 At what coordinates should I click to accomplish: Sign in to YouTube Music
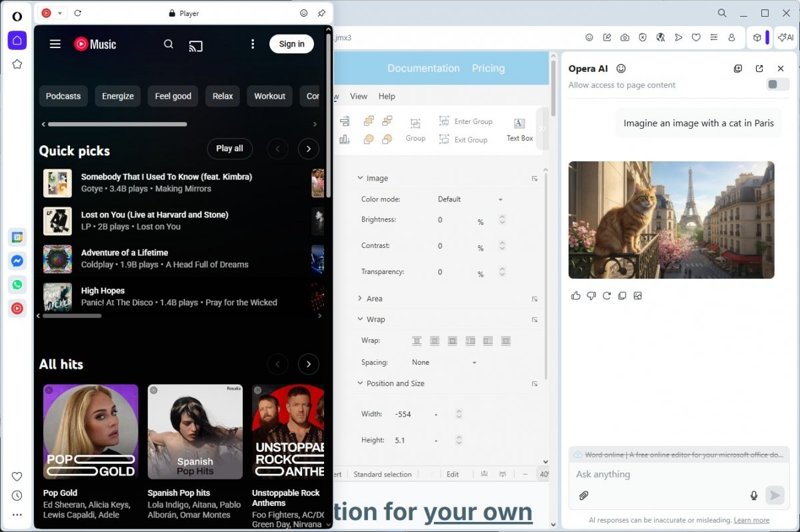291,44
